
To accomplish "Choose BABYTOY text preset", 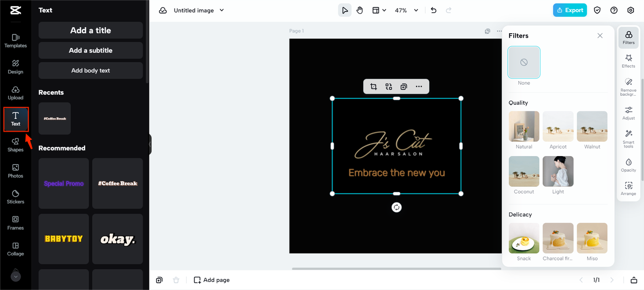I will point(64,239).
